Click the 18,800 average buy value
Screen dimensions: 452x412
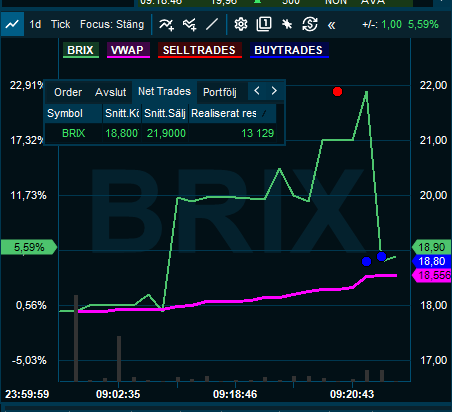122,133
